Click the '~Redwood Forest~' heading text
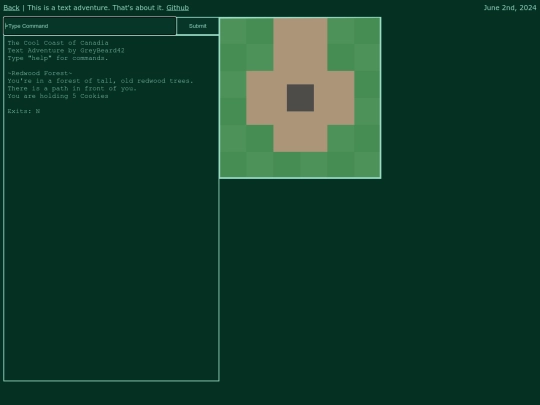Image resolution: width=540 pixels, height=405 pixels. coord(40,73)
